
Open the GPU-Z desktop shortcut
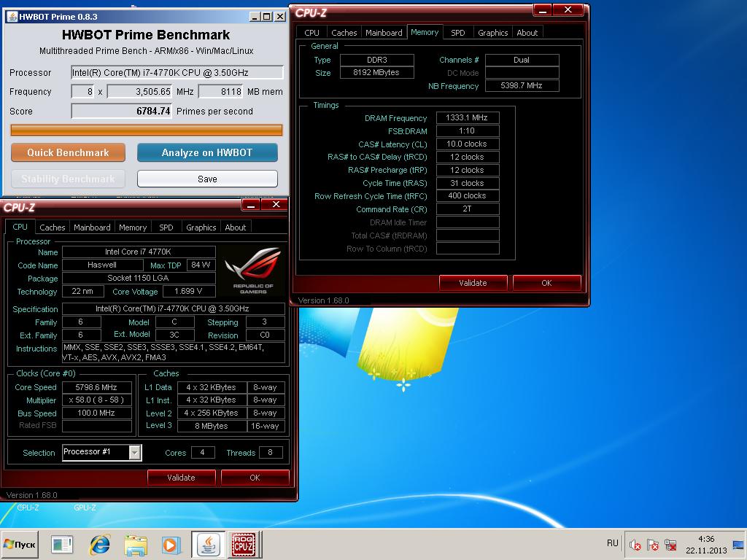(85, 507)
